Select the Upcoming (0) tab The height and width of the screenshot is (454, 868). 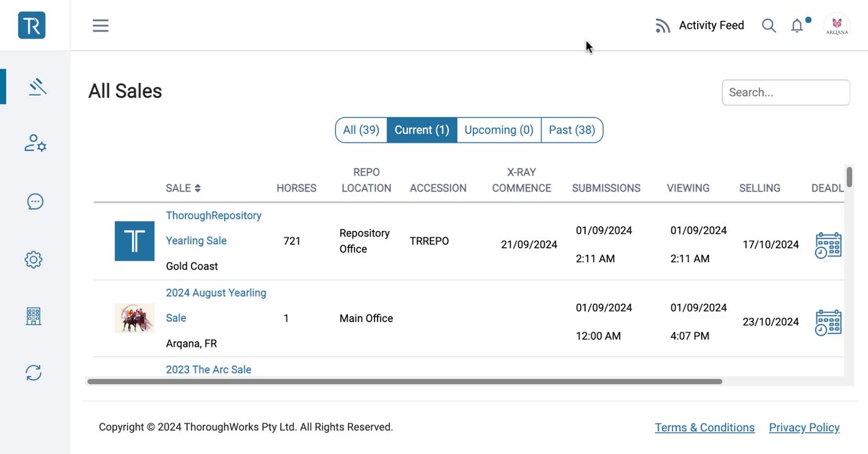coord(499,130)
